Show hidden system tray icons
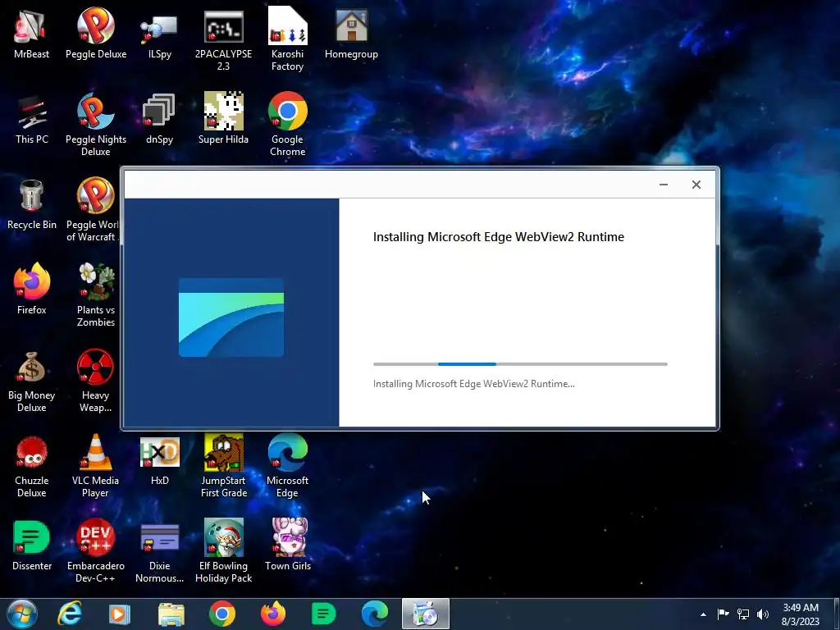The image size is (840, 630). click(x=703, y=614)
